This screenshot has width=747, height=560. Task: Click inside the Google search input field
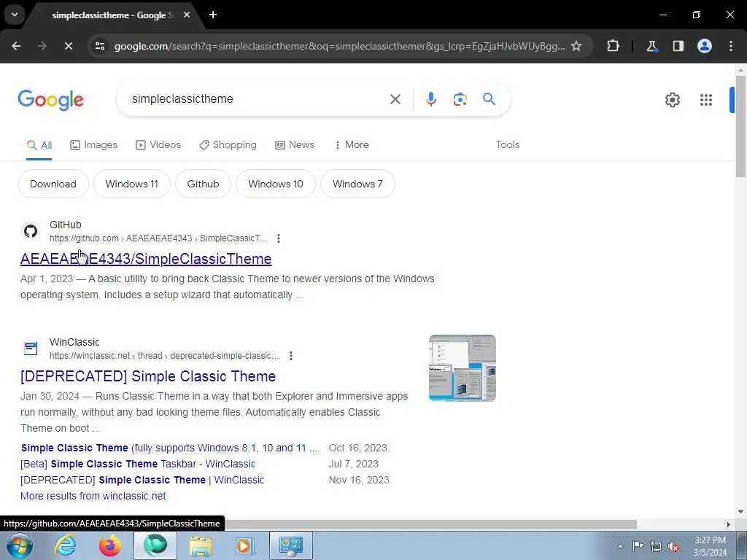(x=258, y=99)
